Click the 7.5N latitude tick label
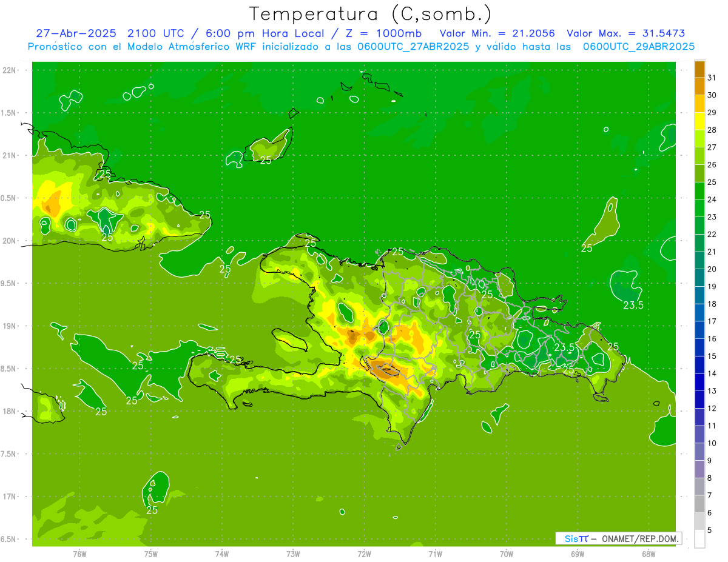The height and width of the screenshot is (562, 728). click(x=9, y=454)
